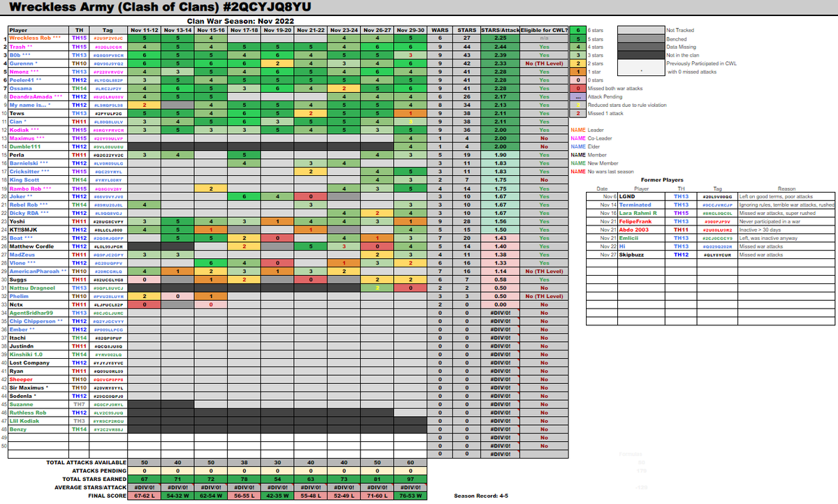Select the 'TH7' cell in Suzanne's row
838x504 pixels.
[79, 404]
